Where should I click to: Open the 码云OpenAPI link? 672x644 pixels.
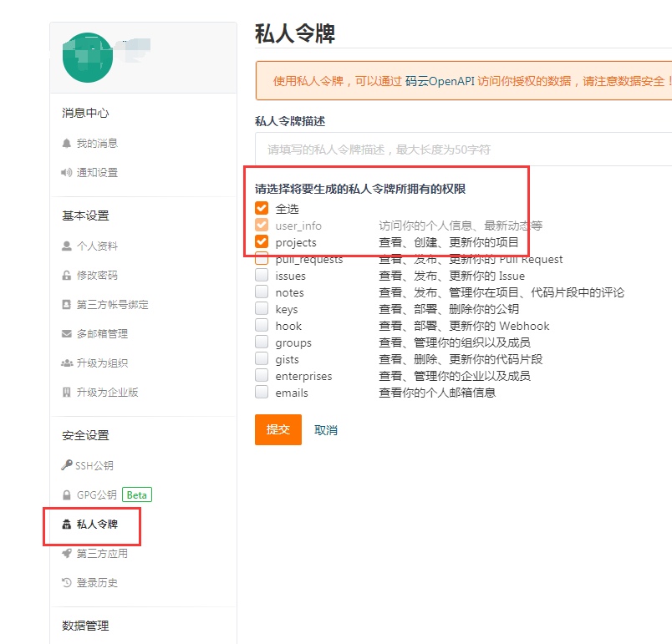click(x=440, y=81)
